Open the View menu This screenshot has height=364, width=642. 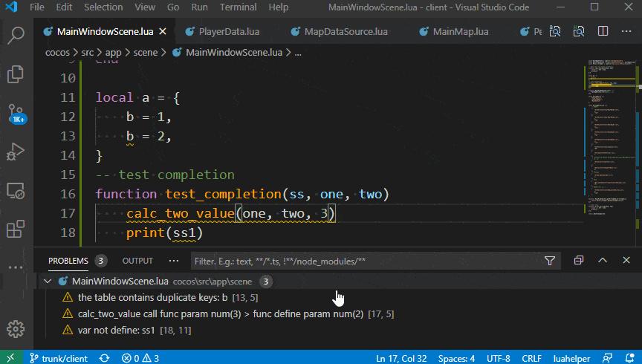point(145,7)
